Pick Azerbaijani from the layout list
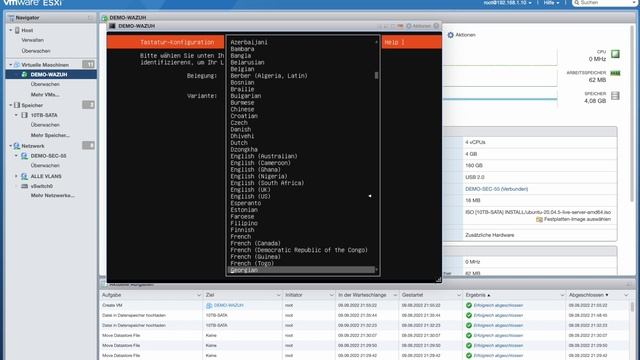The image size is (640, 360). click(x=249, y=42)
